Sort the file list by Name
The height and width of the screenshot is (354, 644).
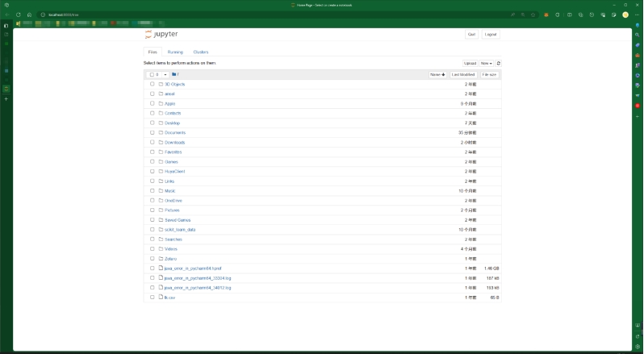click(437, 74)
